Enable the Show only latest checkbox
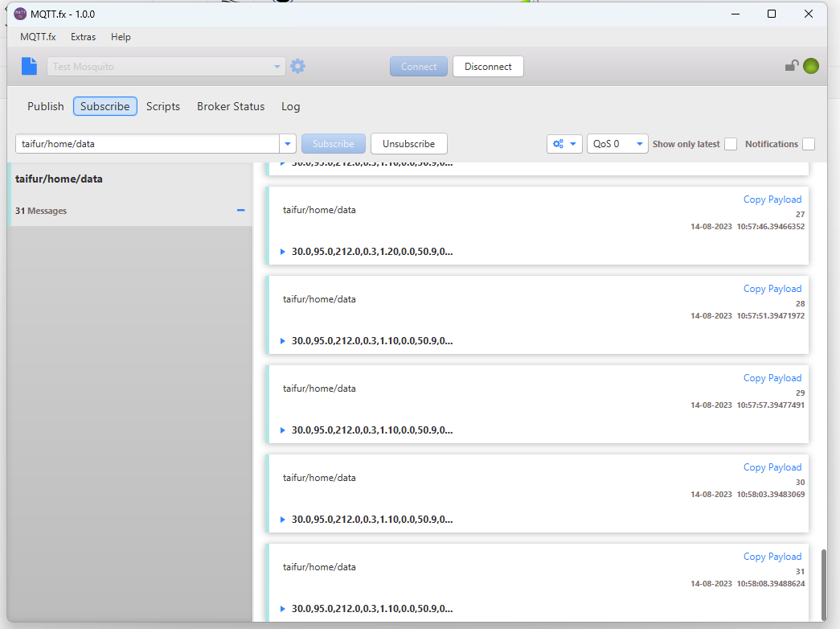840x629 pixels. coord(731,144)
